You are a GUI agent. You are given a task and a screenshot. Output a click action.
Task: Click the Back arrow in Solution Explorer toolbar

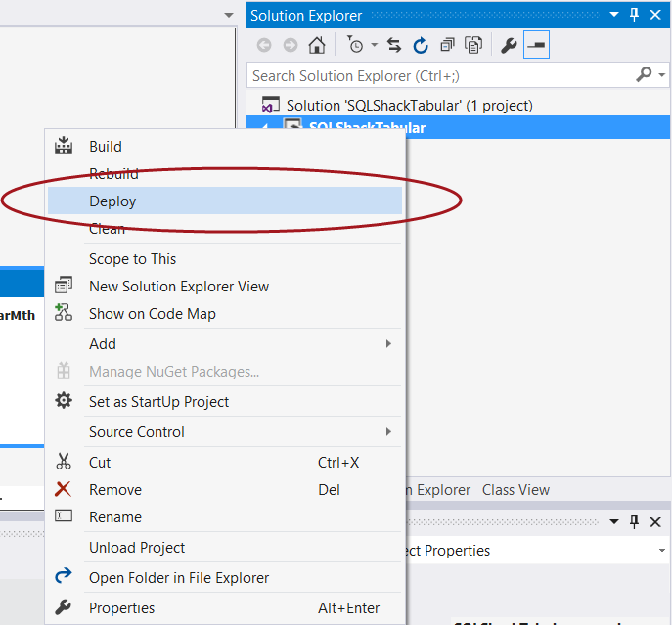point(264,45)
